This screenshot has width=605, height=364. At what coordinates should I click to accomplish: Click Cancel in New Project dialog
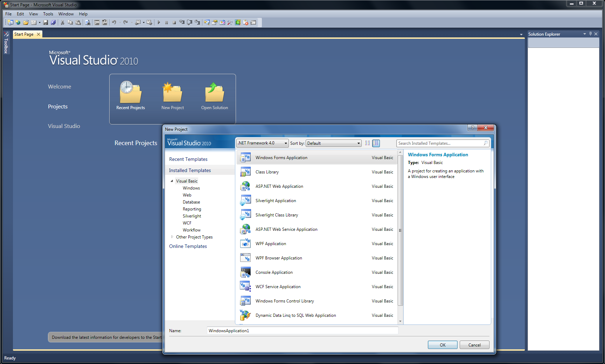click(474, 345)
